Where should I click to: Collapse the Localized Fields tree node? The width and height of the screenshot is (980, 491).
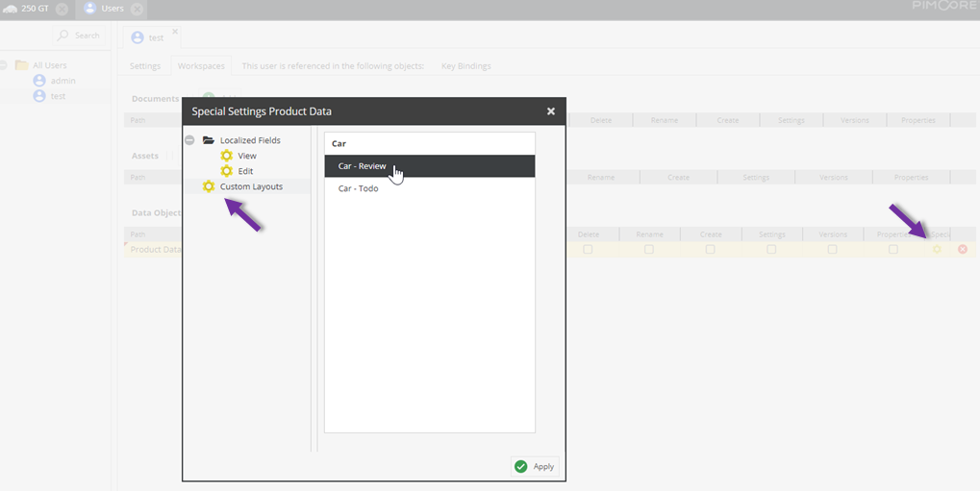189,140
